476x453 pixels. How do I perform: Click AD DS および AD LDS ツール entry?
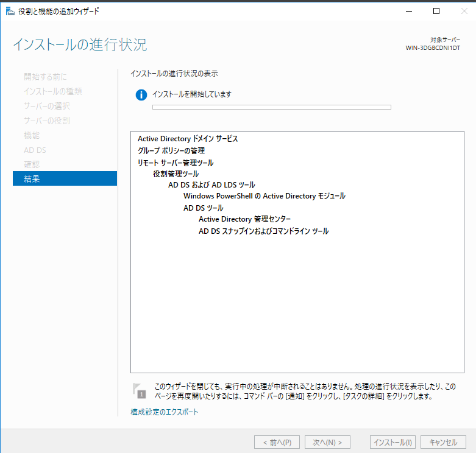[x=211, y=185]
